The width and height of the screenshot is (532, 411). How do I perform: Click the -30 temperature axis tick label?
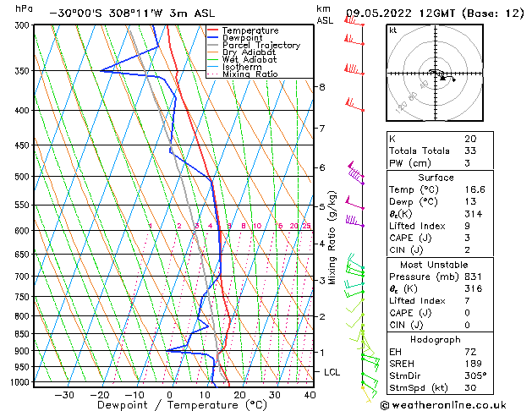(64, 396)
